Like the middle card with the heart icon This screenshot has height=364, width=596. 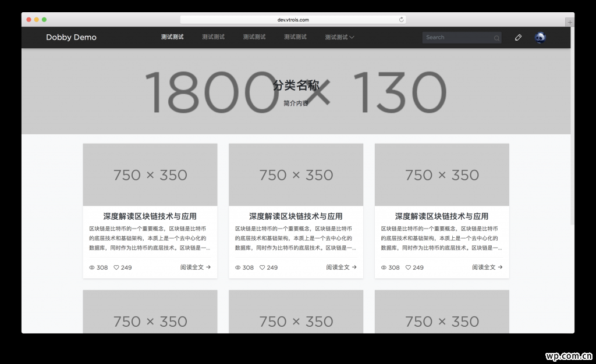pyautogui.click(x=262, y=267)
